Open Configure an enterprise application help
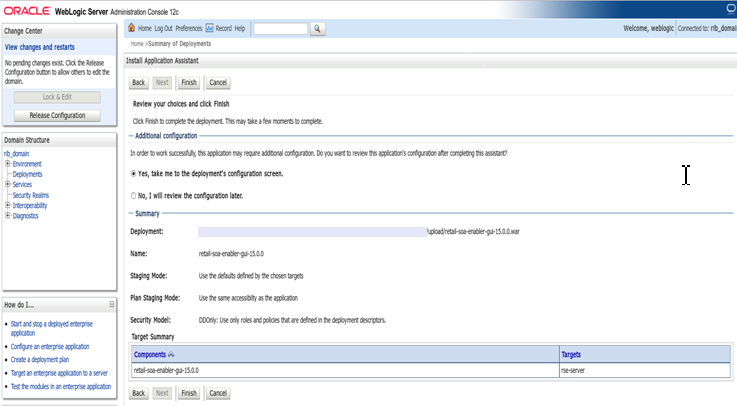The height and width of the screenshot is (406, 737). point(50,347)
